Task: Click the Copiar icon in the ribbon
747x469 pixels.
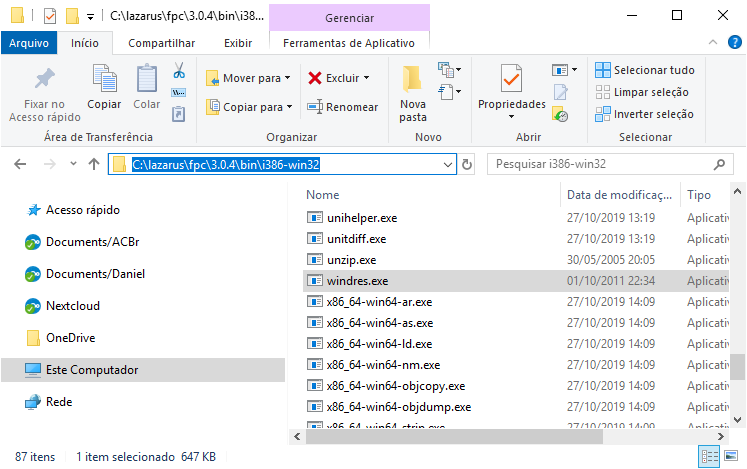Action: pyautogui.click(x=104, y=78)
